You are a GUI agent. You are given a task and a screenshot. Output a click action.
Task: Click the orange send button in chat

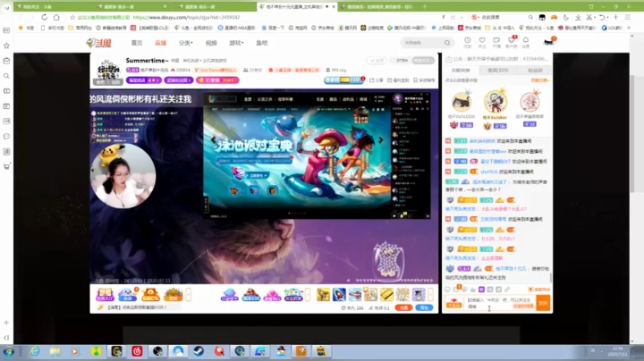point(543,303)
